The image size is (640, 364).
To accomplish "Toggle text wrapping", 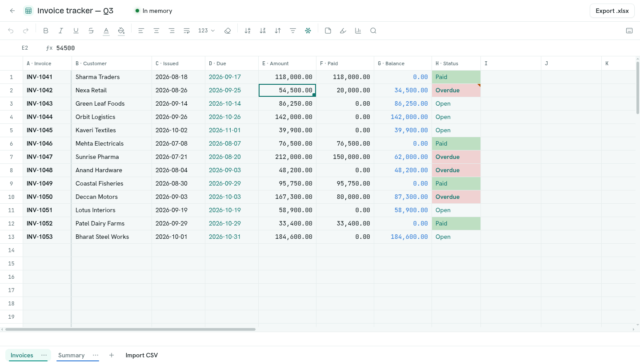I will point(187,31).
